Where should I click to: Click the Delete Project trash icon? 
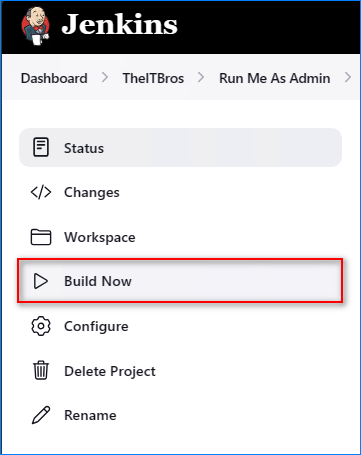click(41, 370)
